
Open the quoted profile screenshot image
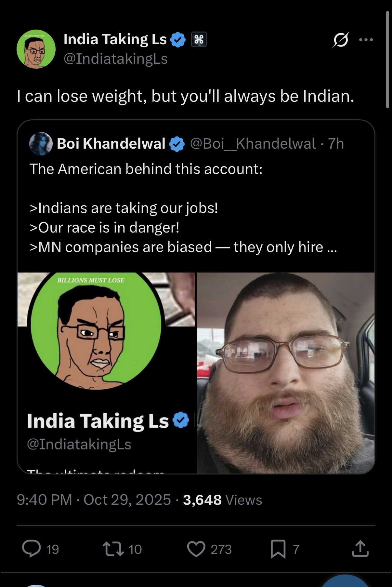[x=106, y=373]
